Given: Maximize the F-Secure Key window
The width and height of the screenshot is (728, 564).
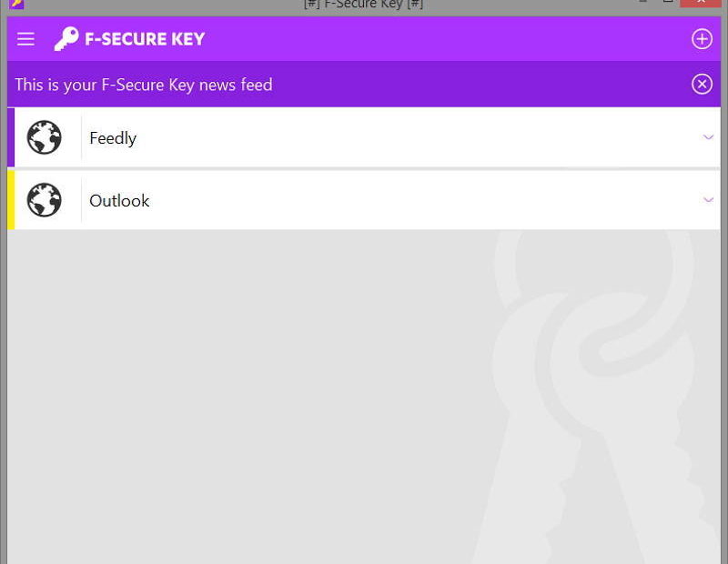Looking at the screenshot, I should click(668, 2).
